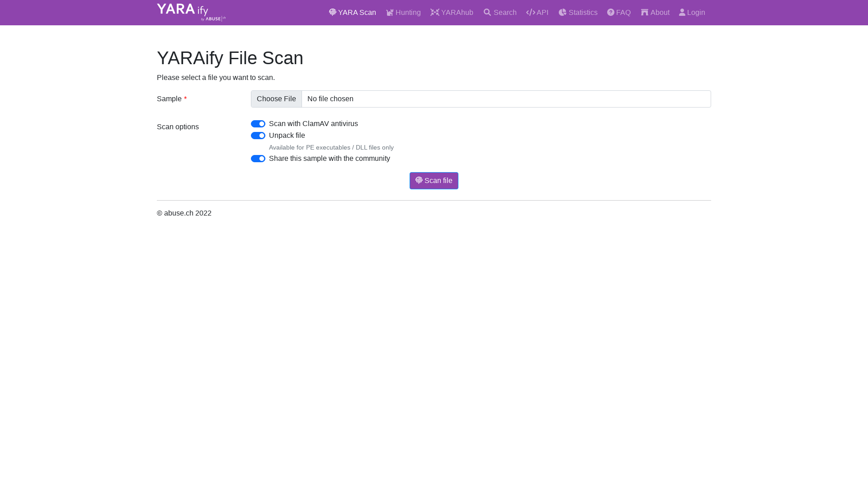Screen dimensions: 868x488
Task: Click the YARAhub nav icon
Action: pyautogui.click(x=435, y=12)
